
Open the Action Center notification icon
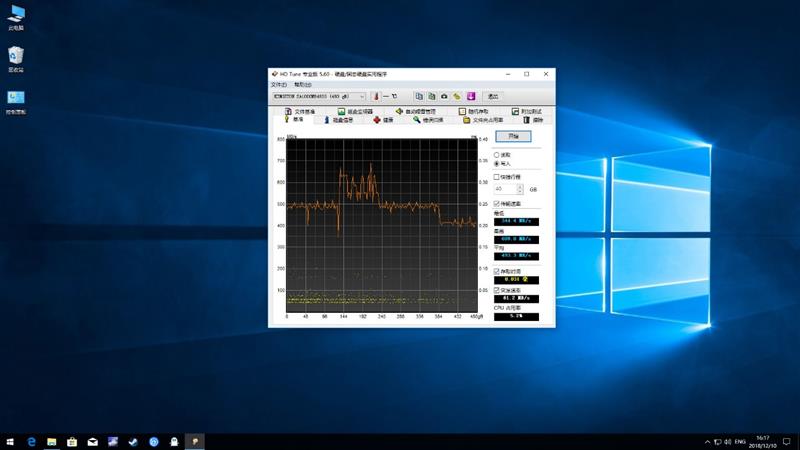(x=787, y=442)
